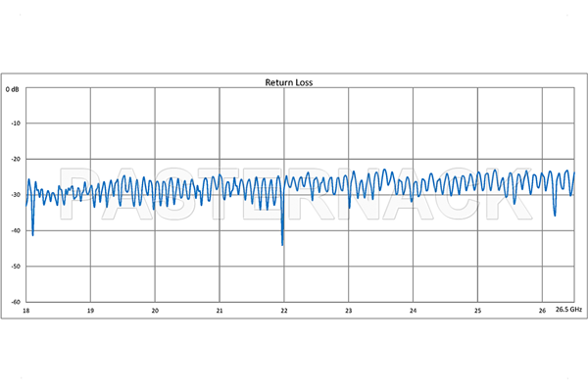Click the 20 x-axis frequency label
The width and height of the screenshot is (588, 392).
coord(155,311)
